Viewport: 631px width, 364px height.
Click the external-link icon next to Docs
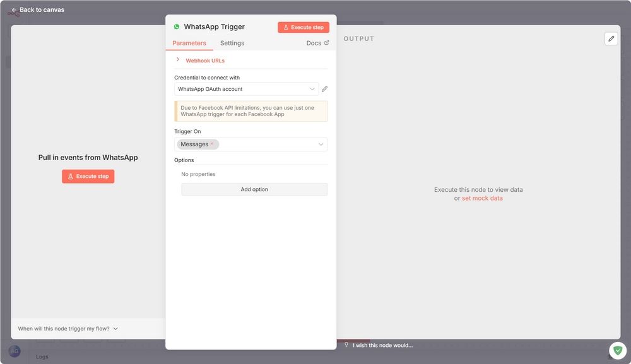pyautogui.click(x=327, y=42)
